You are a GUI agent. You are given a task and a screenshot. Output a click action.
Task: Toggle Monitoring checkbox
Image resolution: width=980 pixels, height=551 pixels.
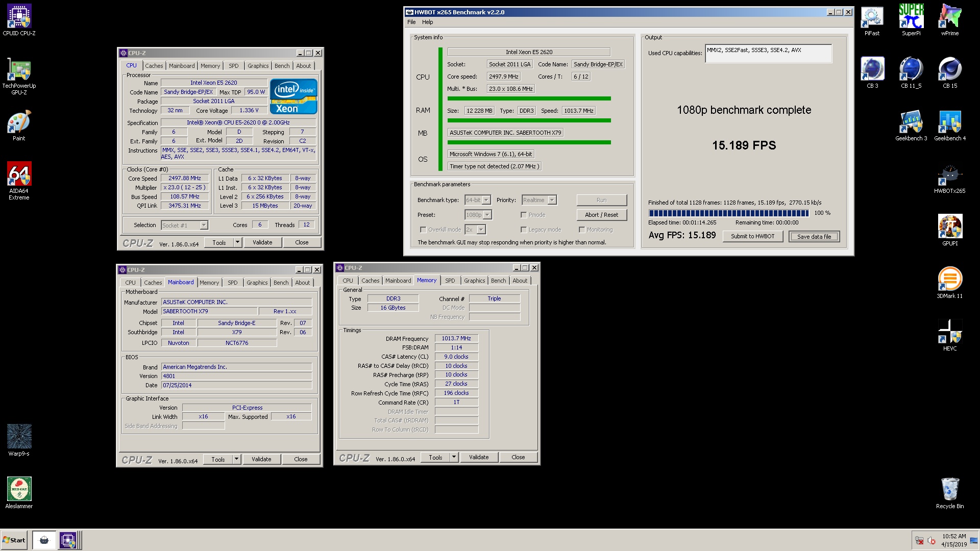pyautogui.click(x=582, y=230)
